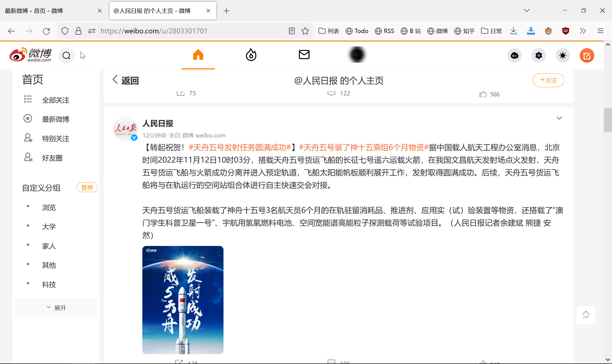The width and height of the screenshot is (612, 364).
Task: Open the Weibo home feed icon
Action: (198, 55)
